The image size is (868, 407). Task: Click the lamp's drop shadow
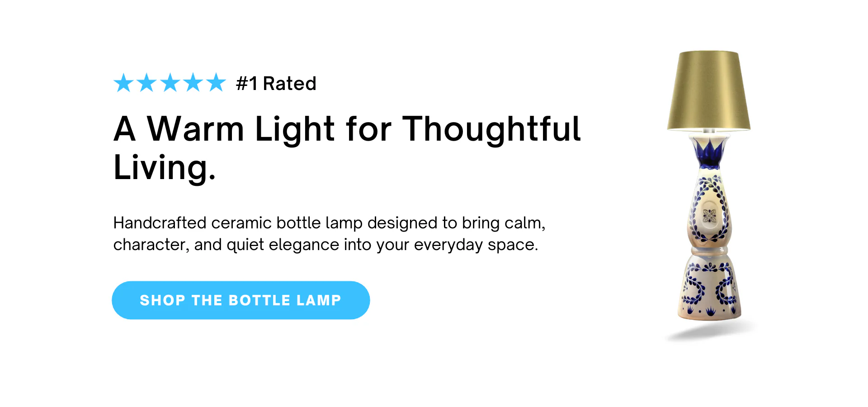[710, 332]
